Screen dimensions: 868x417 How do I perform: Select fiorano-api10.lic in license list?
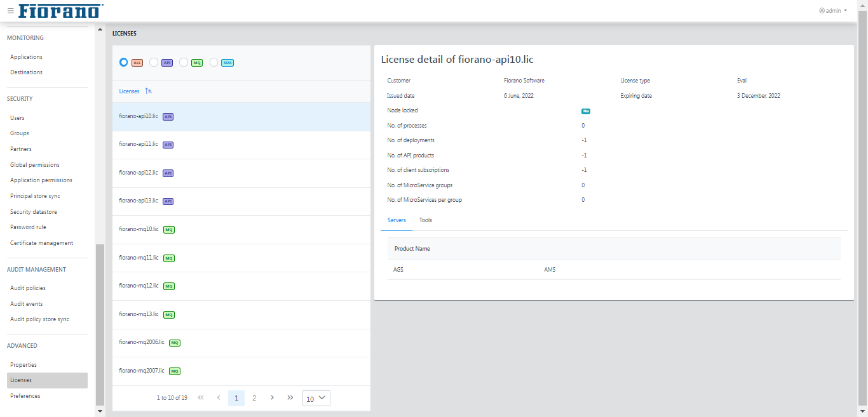point(241,117)
